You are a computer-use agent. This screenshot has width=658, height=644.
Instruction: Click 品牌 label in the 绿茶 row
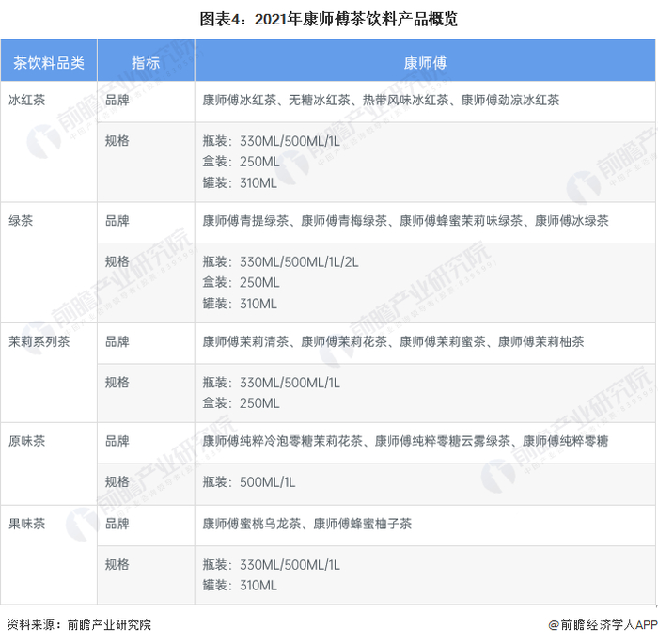click(117, 220)
